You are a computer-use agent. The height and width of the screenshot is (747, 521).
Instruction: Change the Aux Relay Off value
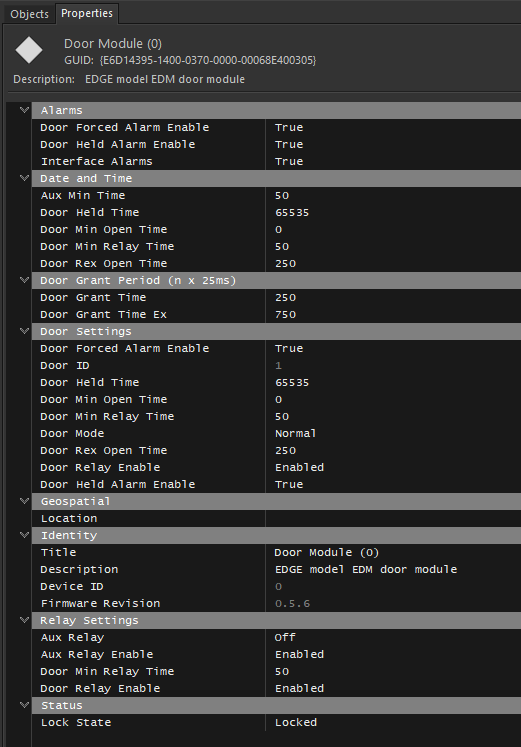[393, 637]
